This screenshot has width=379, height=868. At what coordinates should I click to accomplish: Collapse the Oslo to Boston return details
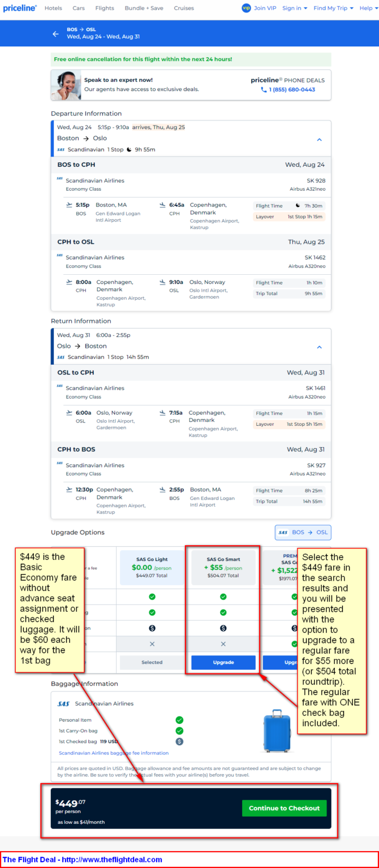point(319,347)
